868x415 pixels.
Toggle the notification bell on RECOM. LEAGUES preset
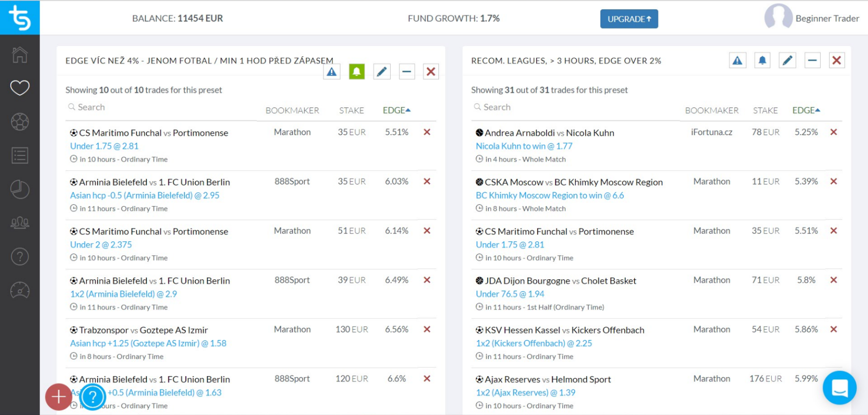[x=762, y=60]
